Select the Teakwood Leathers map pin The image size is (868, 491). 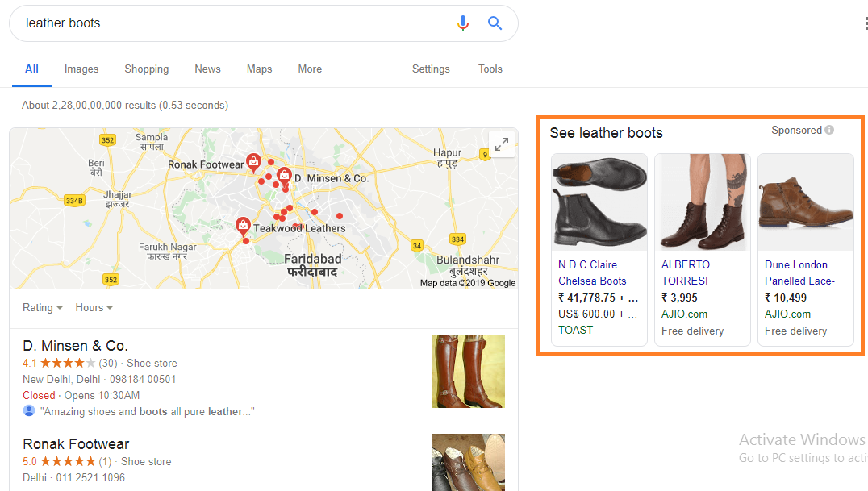pyautogui.click(x=243, y=227)
